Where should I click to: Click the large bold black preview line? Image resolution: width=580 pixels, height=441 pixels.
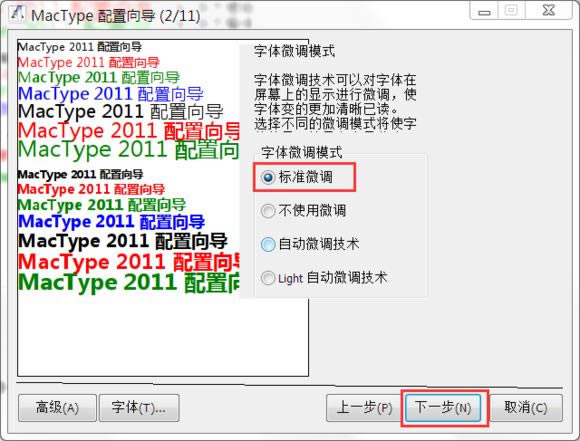click(x=122, y=241)
